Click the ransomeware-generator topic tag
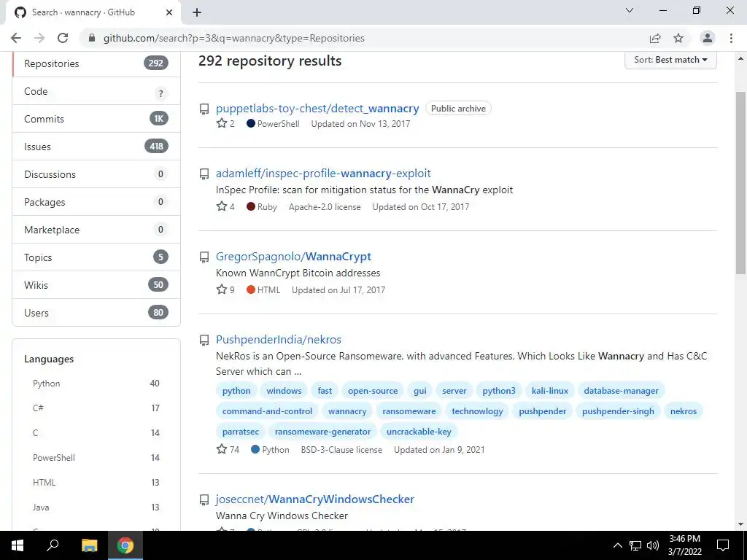Image resolution: width=747 pixels, height=560 pixels. click(322, 432)
